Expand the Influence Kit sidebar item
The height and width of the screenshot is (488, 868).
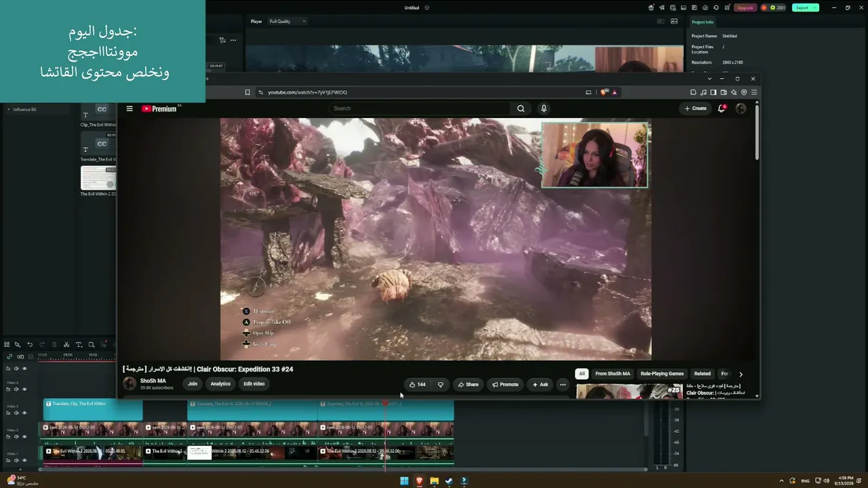click(9, 109)
